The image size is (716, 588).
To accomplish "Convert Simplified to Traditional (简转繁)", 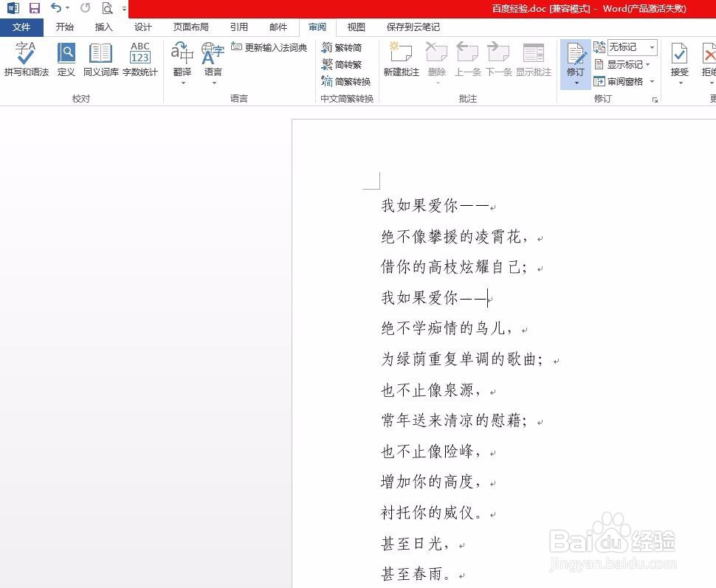I will 342,64.
